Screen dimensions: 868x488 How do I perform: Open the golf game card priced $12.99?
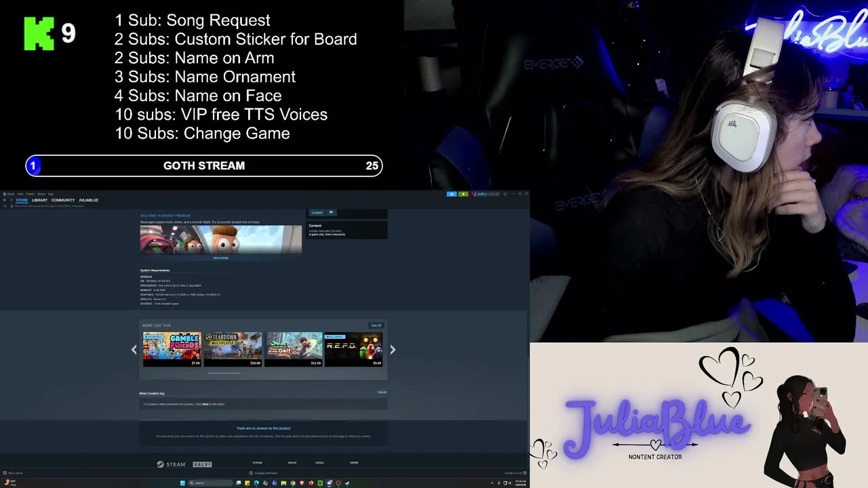[294, 349]
